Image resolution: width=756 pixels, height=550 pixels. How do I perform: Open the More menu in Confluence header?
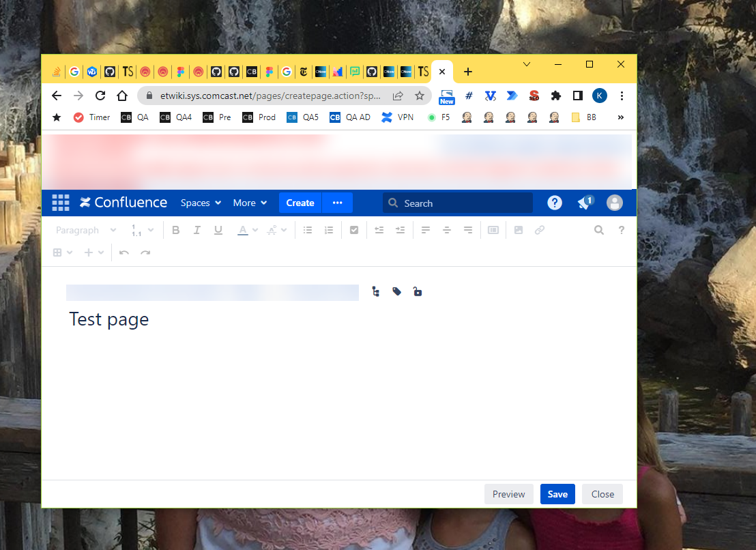[249, 203]
